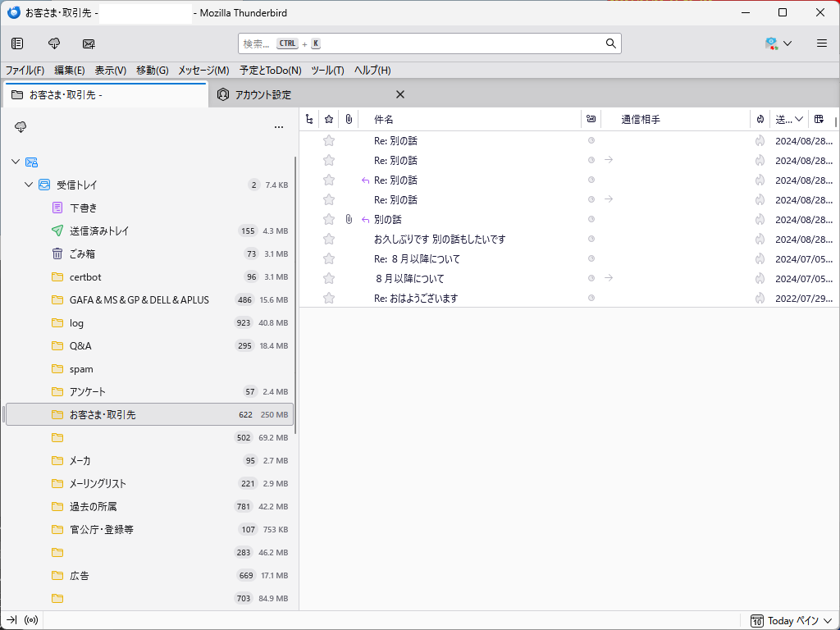Toggle read status of Re: おはようございます
This screenshot has height=630, width=840.
[x=591, y=298]
